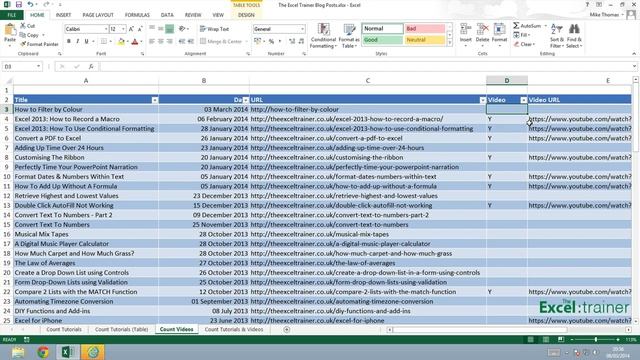640x360 pixels.
Task: Apply the Neutral cell style
Action: (x=425, y=40)
